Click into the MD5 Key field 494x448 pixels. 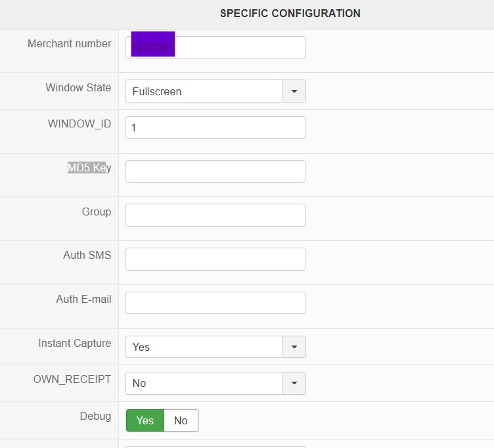pyautogui.click(x=215, y=171)
